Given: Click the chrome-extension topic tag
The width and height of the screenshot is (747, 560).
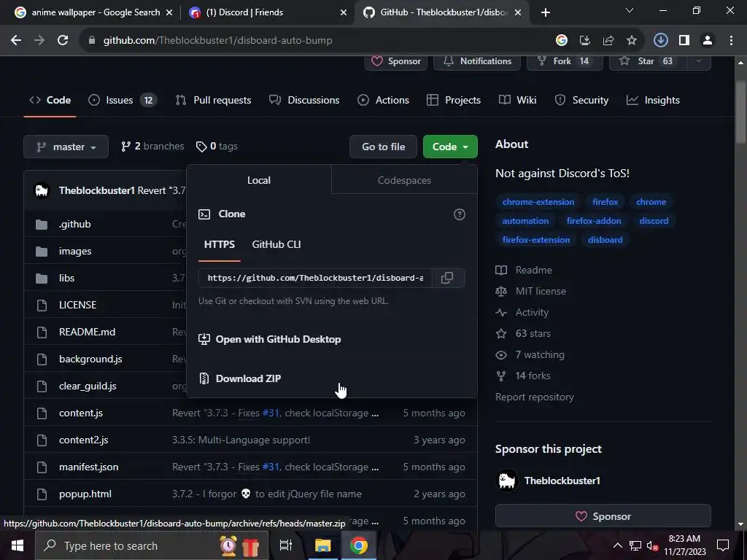Looking at the screenshot, I should (x=538, y=202).
